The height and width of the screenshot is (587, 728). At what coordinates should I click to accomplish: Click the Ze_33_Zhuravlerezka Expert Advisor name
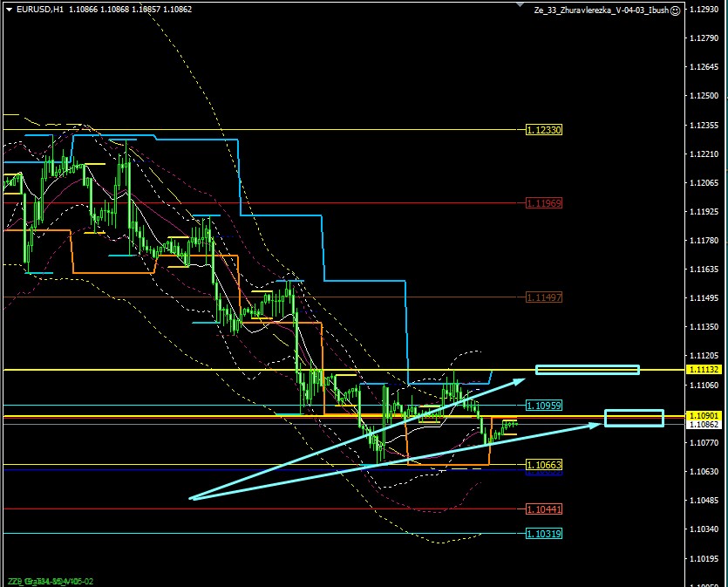[602, 10]
